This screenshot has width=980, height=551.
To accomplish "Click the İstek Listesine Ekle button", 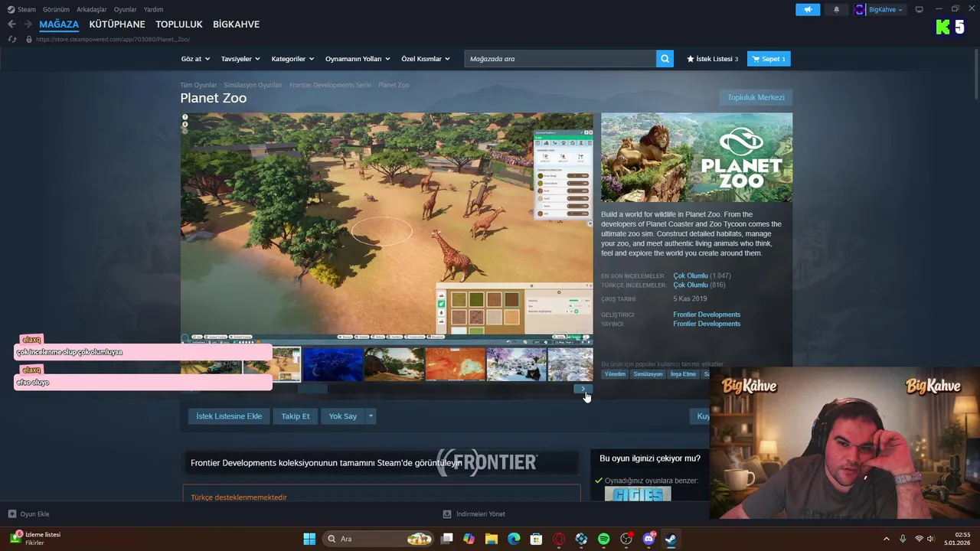I will (x=229, y=416).
